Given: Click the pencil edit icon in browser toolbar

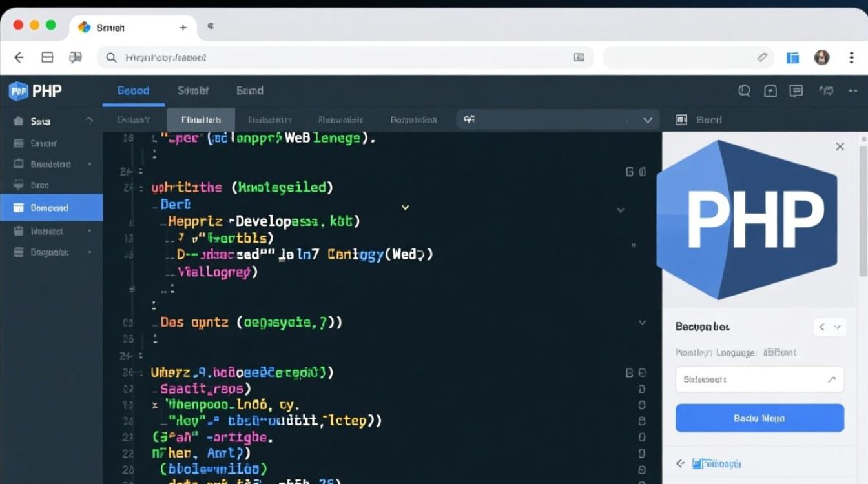Looking at the screenshot, I should click(762, 57).
